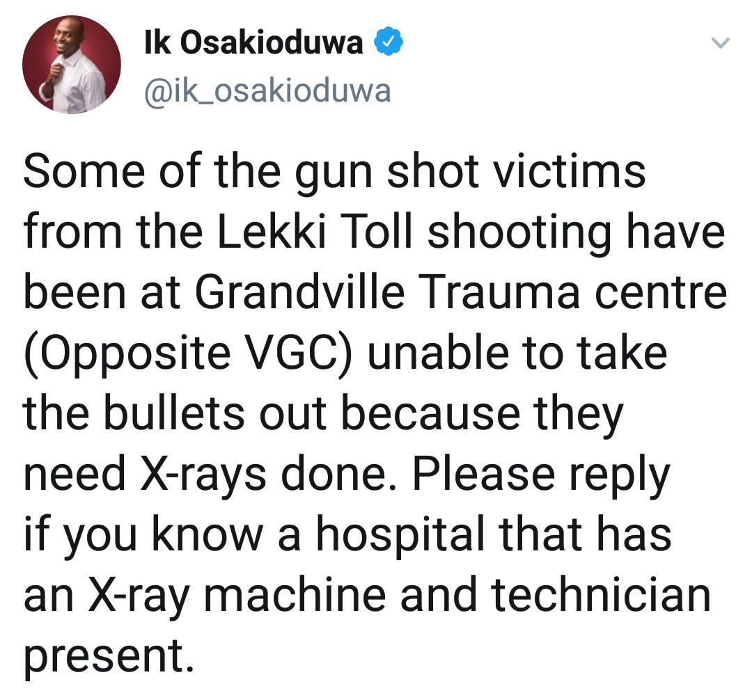Click "Please reply" in the tweet
Image resolution: width=752 pixels, height=700 pixels.
[x=540, y=475]
